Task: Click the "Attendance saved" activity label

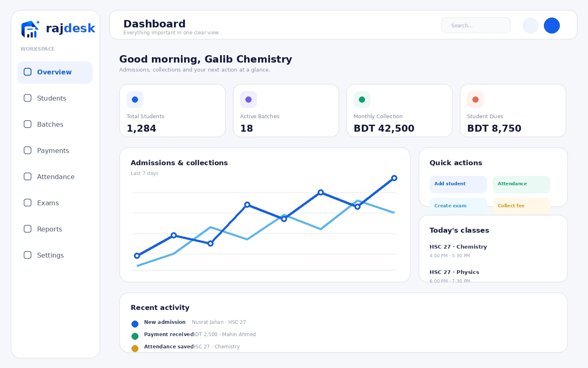Action: [x=169, y=347]
